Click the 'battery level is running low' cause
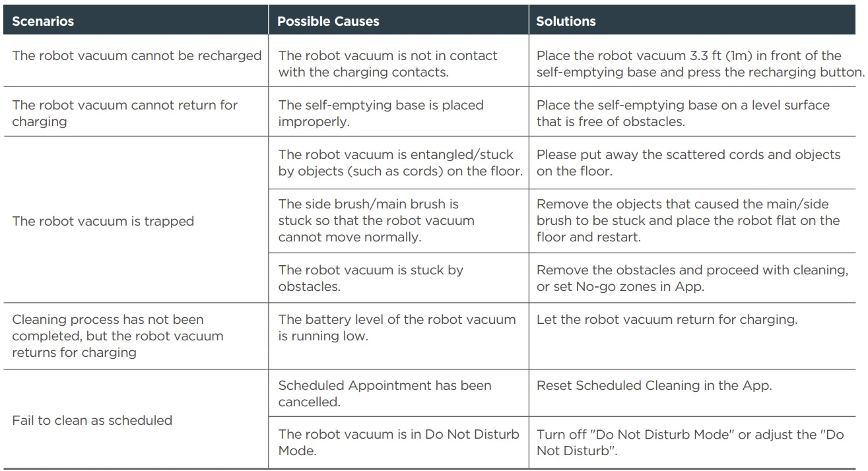This screenshot has width=868, height=471. (x=397, y=328)
